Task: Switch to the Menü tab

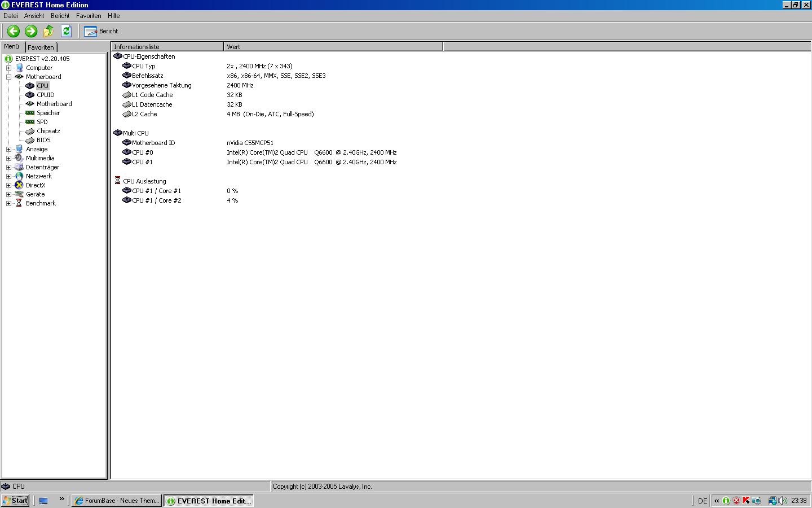Action: pyautogui.click(x=12, y=47)
